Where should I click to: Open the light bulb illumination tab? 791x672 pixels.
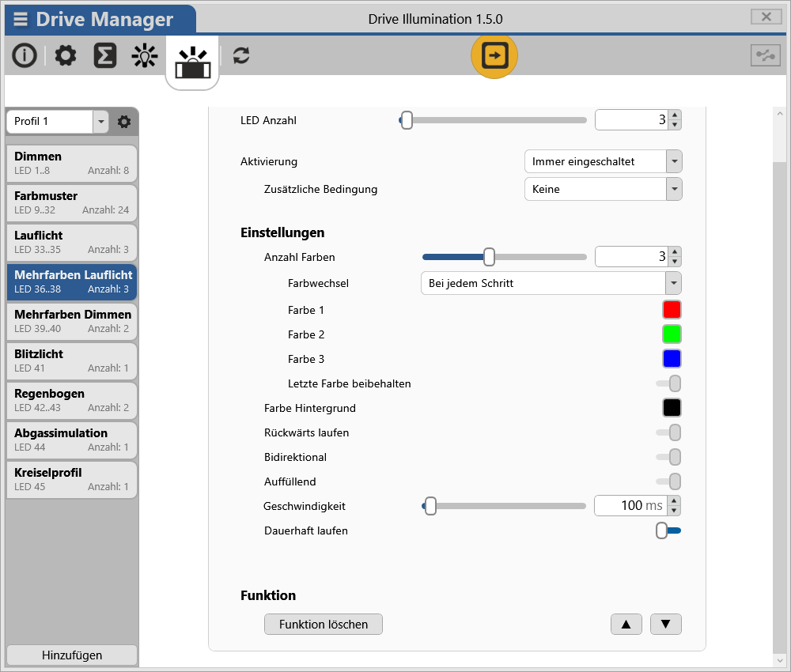(x=145, y=55)
